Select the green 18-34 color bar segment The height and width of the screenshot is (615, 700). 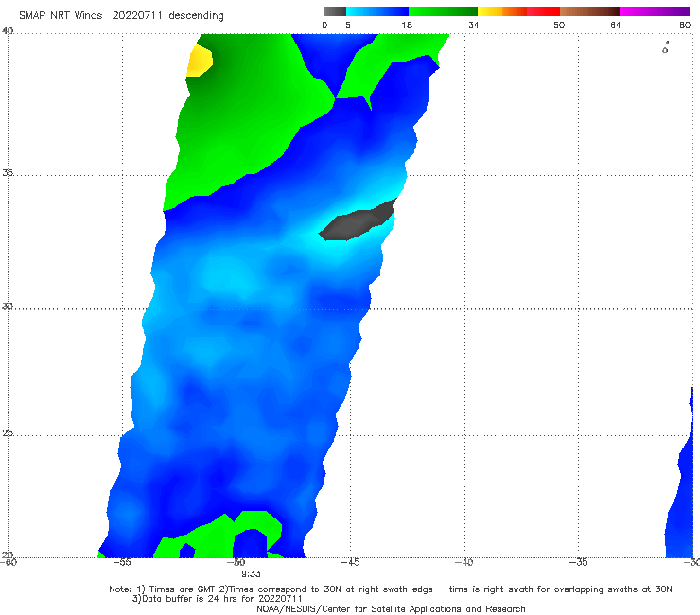pos(443,11)
